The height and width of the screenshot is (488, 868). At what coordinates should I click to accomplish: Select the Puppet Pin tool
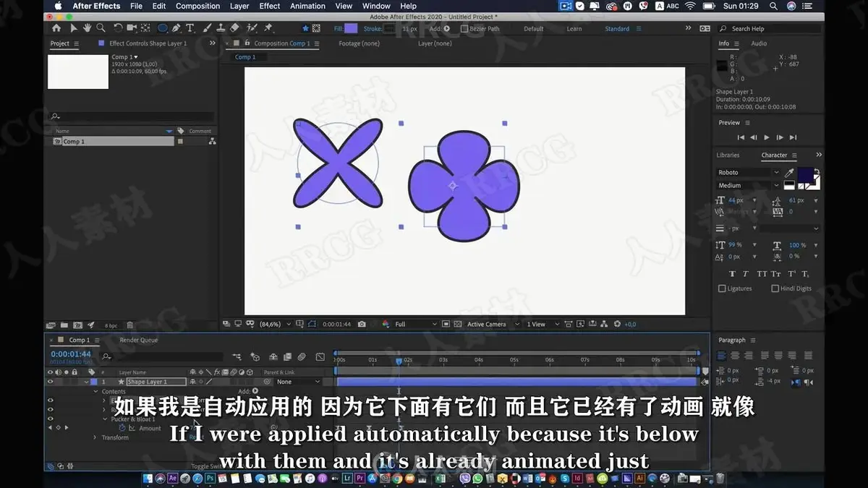click(x=268, y=28)
